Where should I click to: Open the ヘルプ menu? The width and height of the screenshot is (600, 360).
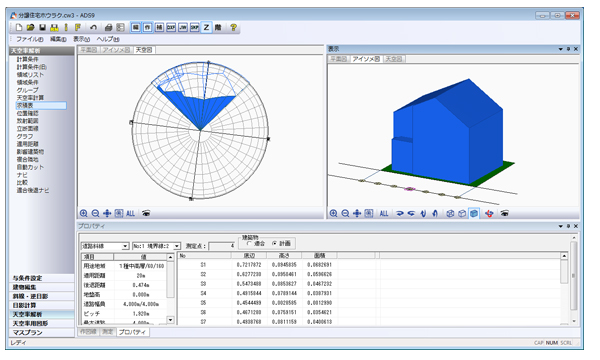point(108,39)
